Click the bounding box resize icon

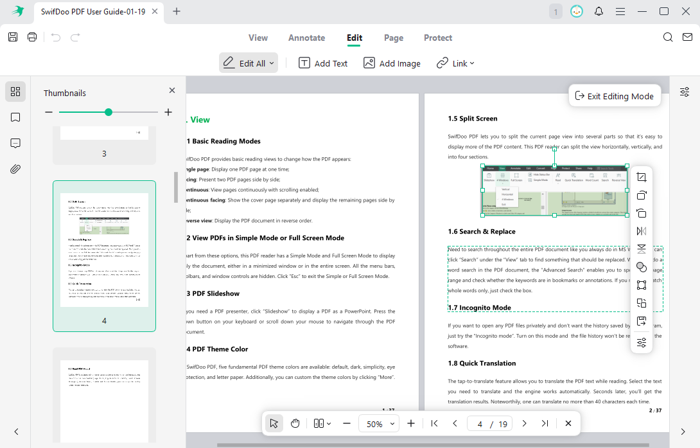[642, 285]
